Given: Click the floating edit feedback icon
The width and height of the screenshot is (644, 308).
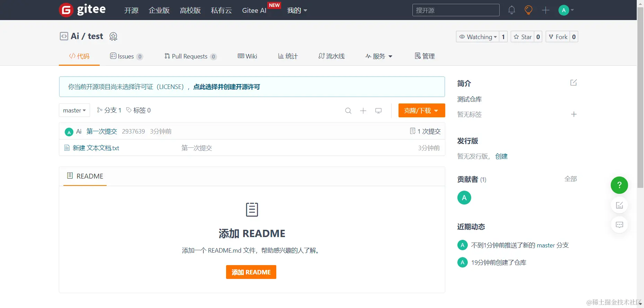Looking at the screenshot, I should (619, 205).
